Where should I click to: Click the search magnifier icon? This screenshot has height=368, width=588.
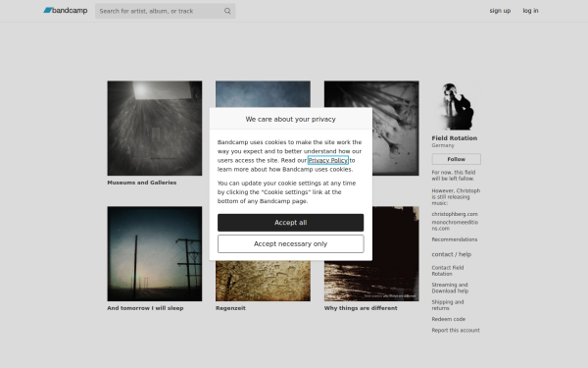click(x=227, y=11)
